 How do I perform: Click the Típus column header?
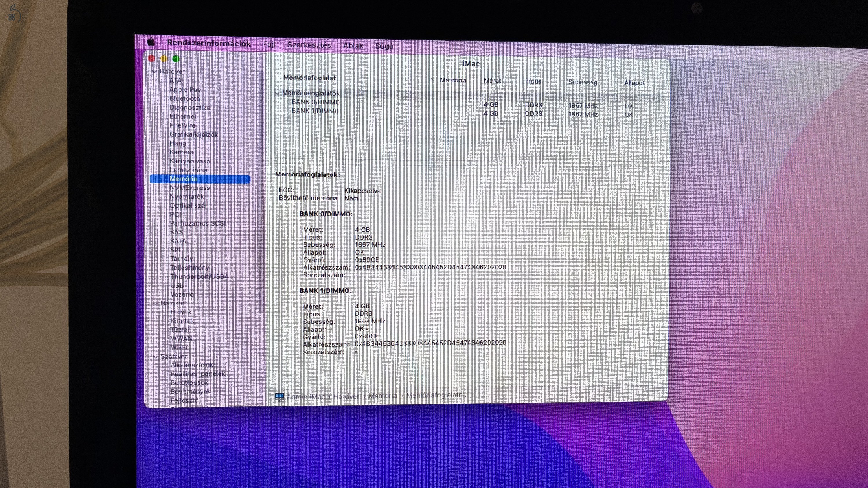[x=533, y=81]
